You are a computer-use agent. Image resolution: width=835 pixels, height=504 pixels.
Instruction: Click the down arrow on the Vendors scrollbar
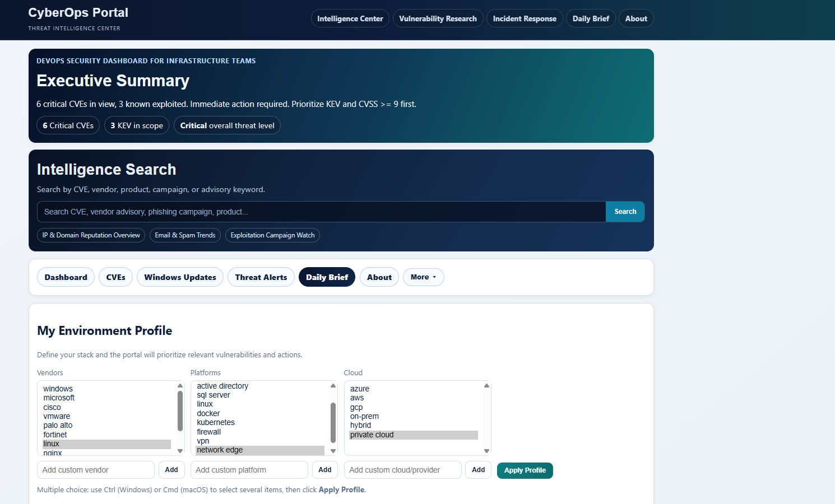coord(180,450)
